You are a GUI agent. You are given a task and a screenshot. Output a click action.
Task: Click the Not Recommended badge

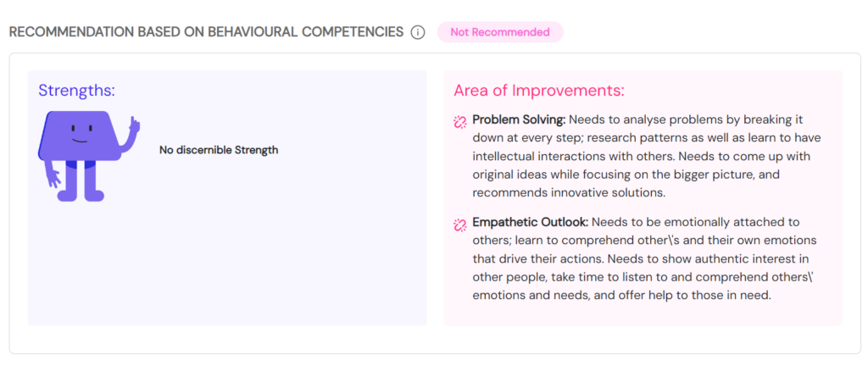coord(499,32)
